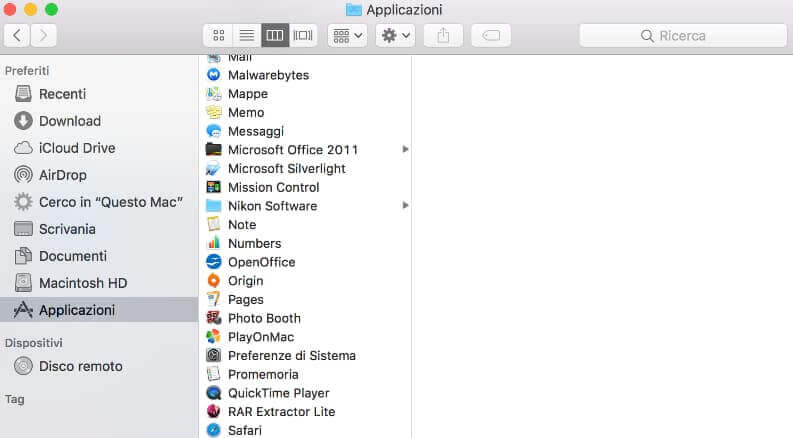
Task: Open Download in the sidebar
Action: [x=99, y=121]
